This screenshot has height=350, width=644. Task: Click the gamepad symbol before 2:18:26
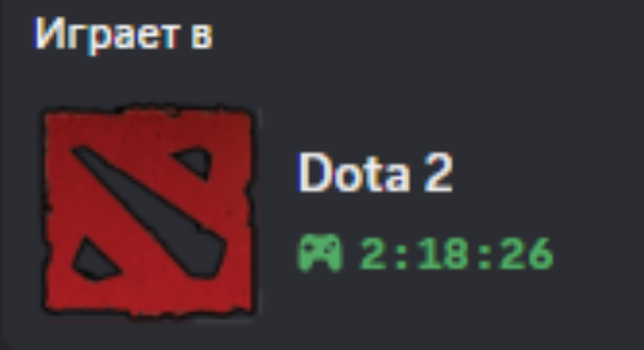(x=319, y=253)
